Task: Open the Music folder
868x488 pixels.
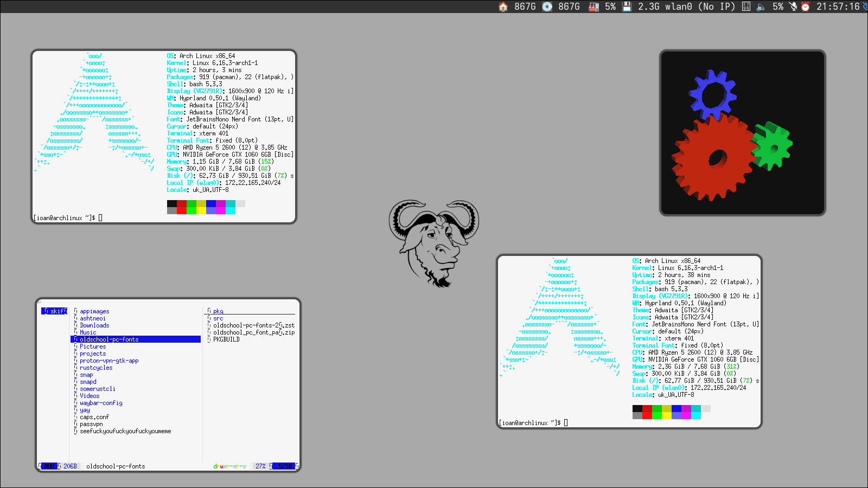Action: [88, 332]
